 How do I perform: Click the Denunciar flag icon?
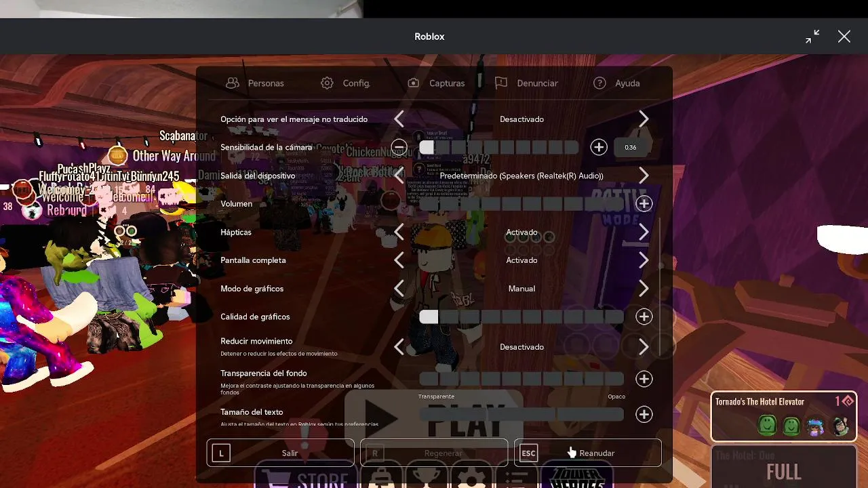(501, 83)
